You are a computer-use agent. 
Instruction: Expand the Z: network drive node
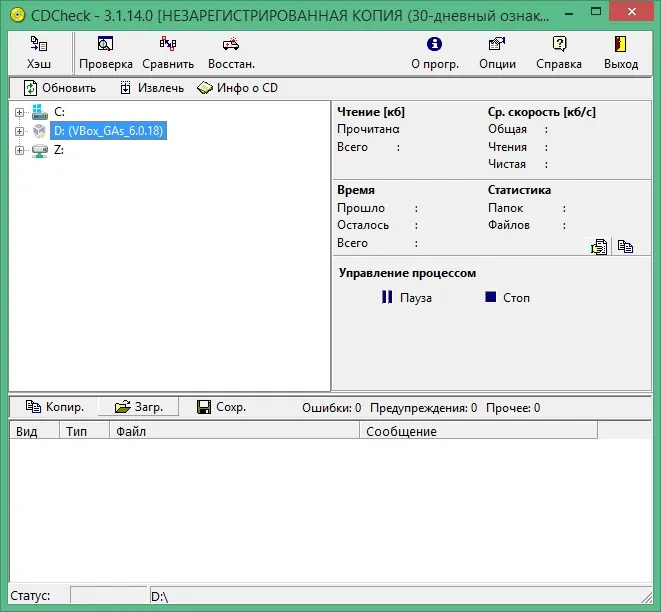click(19, 150)
